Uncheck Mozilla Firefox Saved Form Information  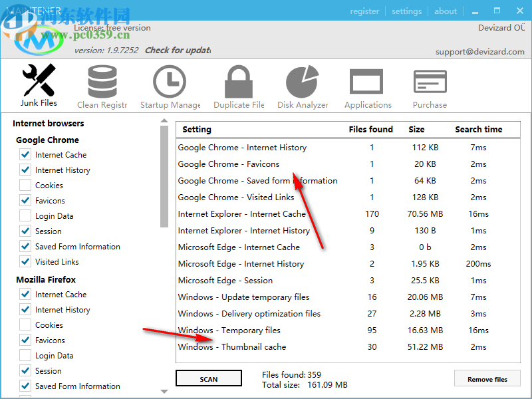point(25,386)
